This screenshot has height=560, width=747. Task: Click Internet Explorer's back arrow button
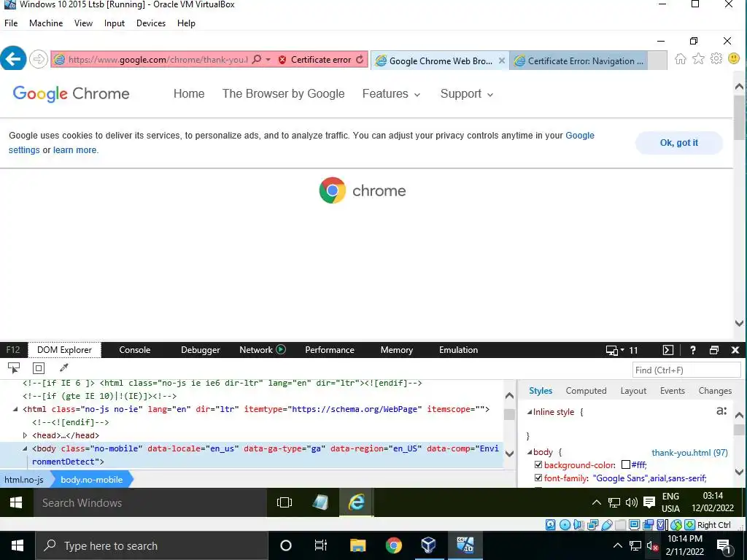click(x=13, y=59)
